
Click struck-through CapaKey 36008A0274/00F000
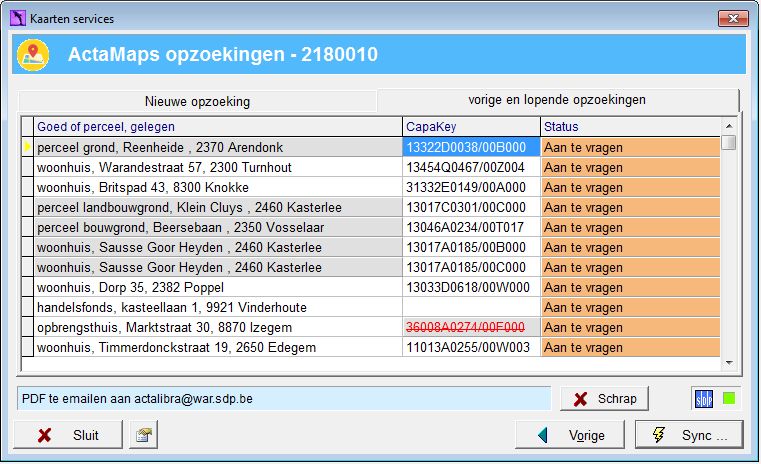471,327
